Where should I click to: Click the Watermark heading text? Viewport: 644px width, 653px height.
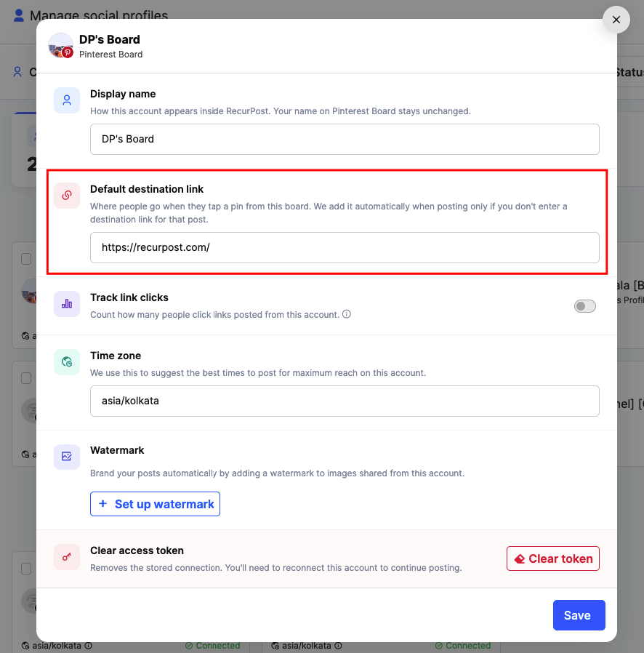coord(117,450)
